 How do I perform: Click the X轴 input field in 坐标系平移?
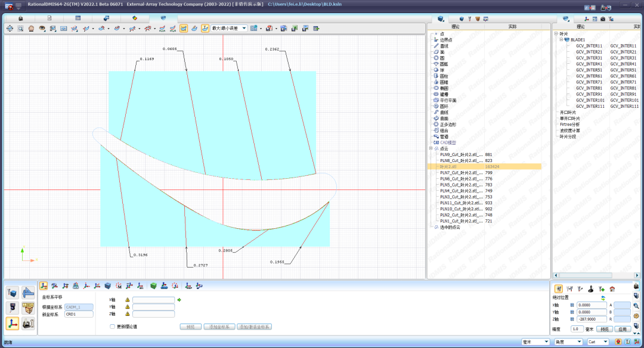pos(153,300)
